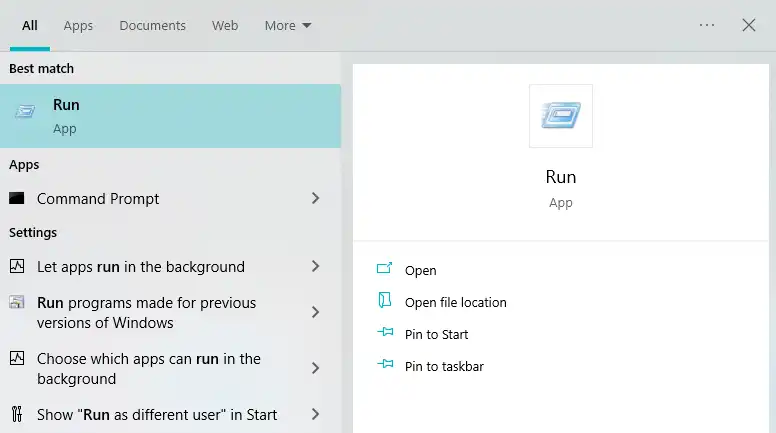Click the Run app icon in Best match
Screen dimensions: 776x433
tap(25, 112)
